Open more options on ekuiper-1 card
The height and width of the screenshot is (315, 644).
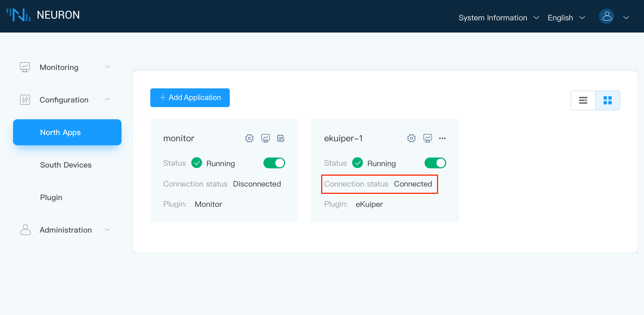click(x=442, y=138)
